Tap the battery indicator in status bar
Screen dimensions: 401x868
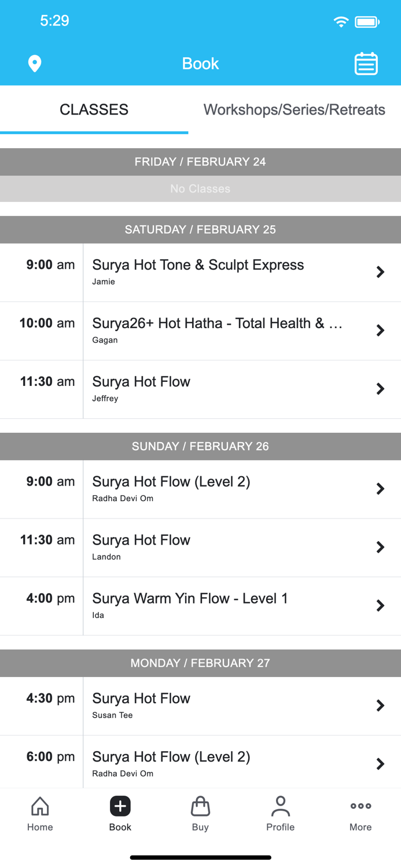367,21
